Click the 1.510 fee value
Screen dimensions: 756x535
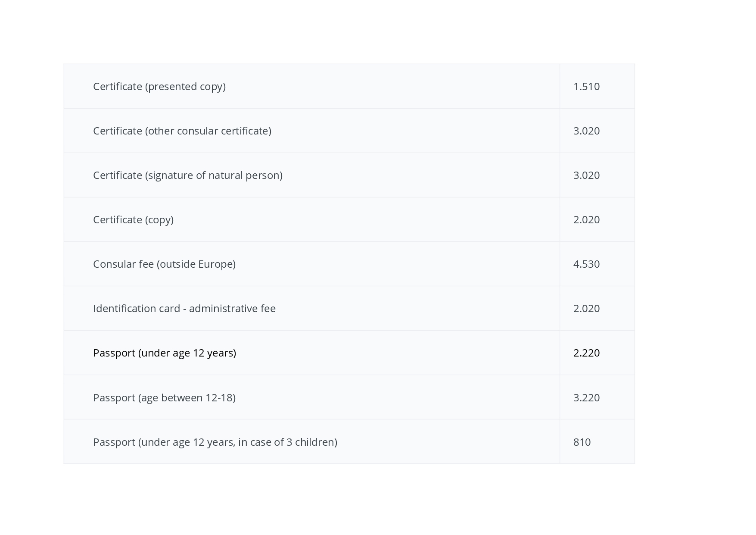[x=586, y=87]
